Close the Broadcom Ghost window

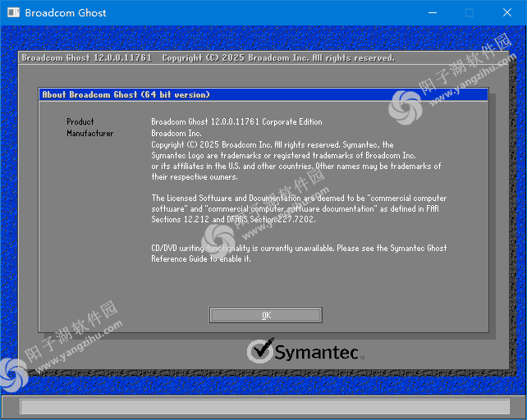point(506,13)
